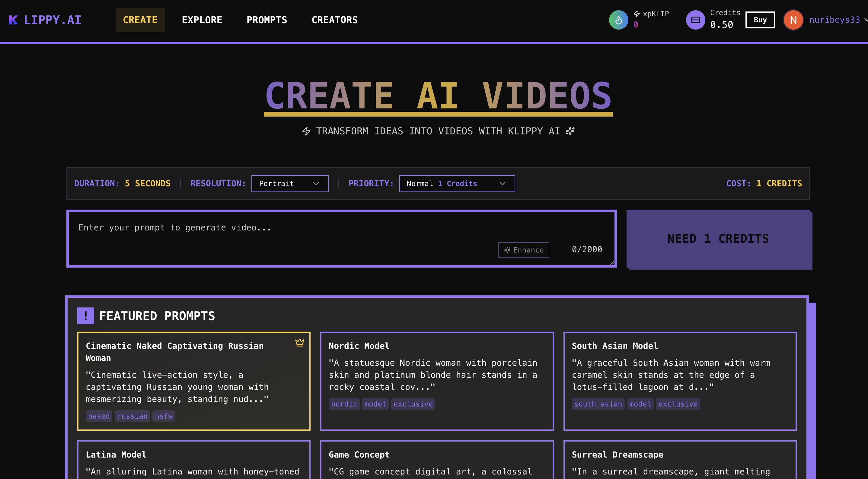Click the crown icon on Russian Woman card
Screen dimensions: 868x479
pos(300,342)
